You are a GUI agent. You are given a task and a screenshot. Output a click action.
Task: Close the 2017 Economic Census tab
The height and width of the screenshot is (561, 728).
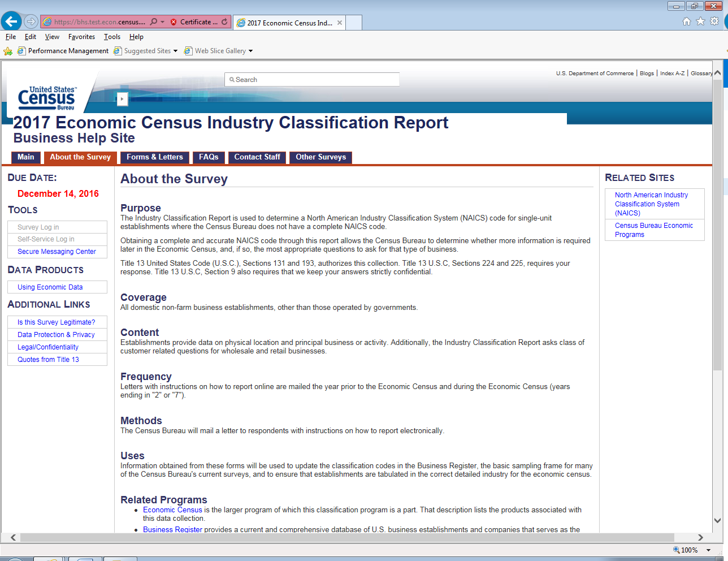pyautogui.click(x=340, y=23)
